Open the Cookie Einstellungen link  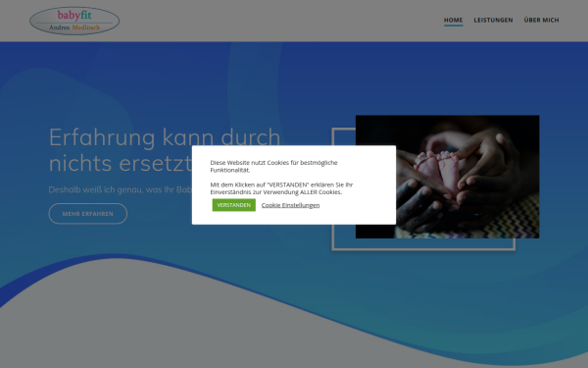coord(290,205)
